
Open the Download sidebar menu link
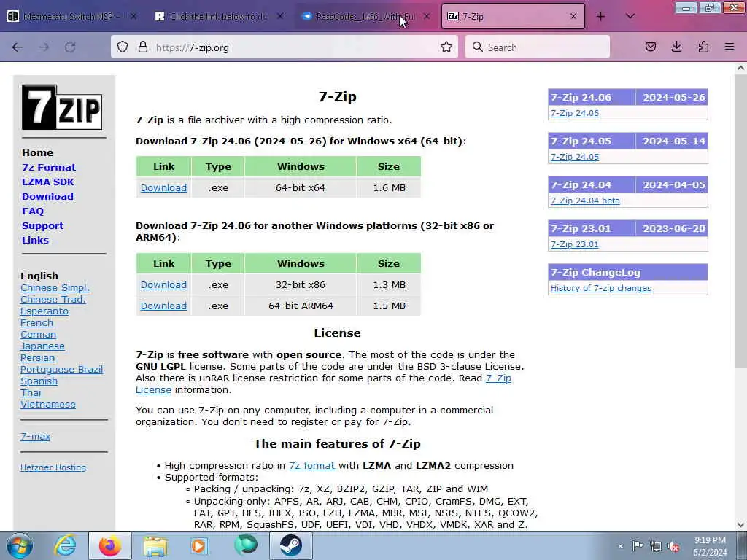coord(47,197)
